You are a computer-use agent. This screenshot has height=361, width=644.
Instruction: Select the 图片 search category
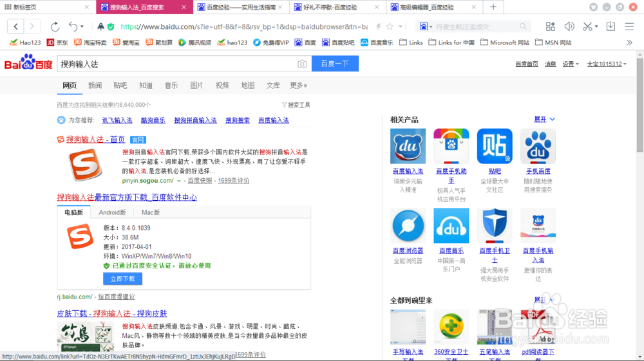tap(196, 86)
